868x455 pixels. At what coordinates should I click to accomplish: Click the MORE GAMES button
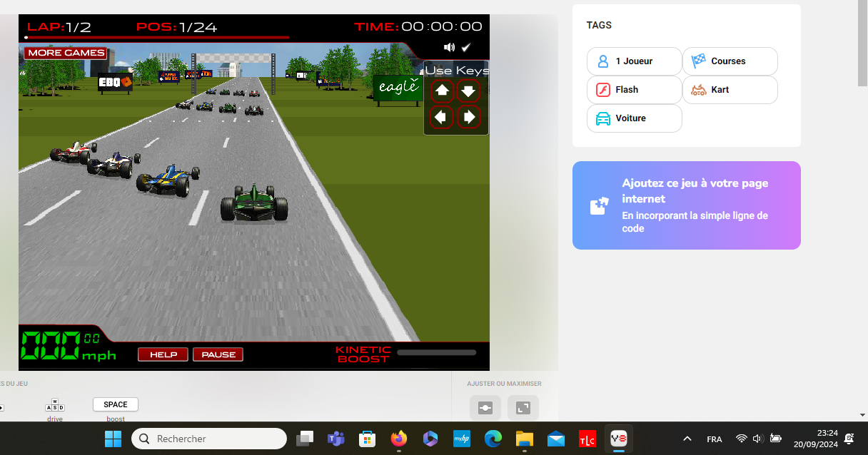[65, 53]
